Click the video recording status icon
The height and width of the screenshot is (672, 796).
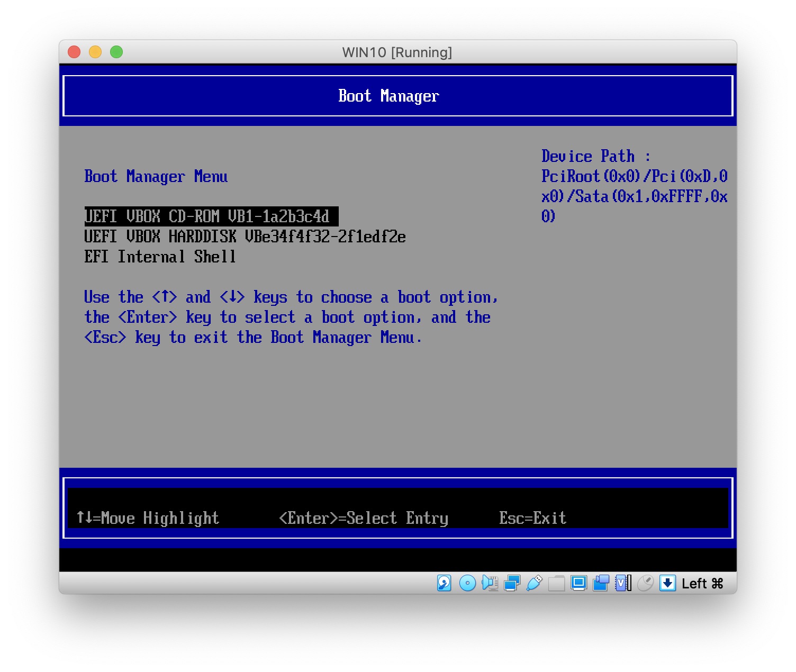click(x=601, y=583)
